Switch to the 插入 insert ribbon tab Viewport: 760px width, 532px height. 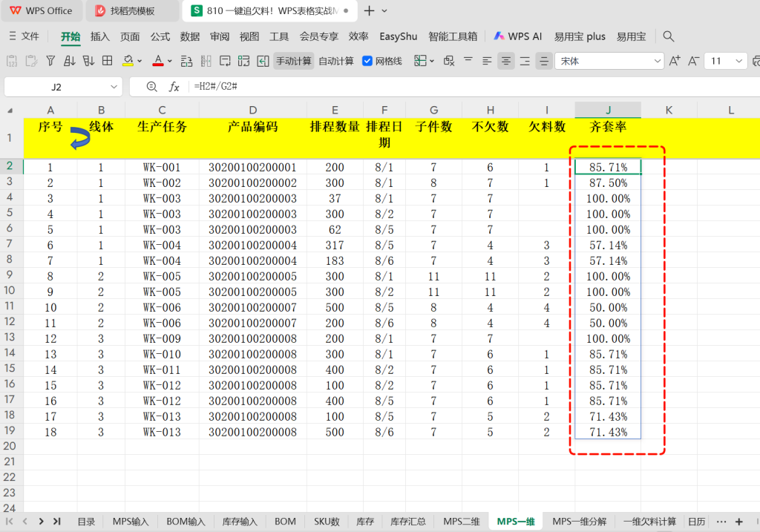pyautogui.click(x=100, y=36)
